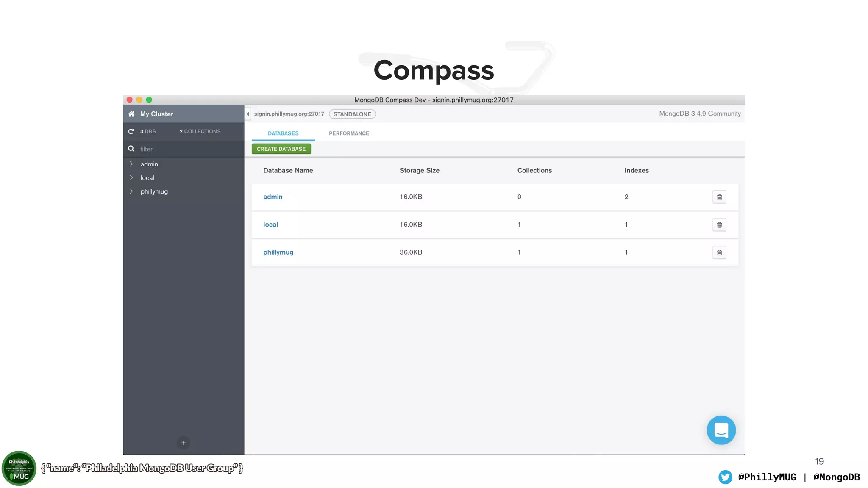Viewport: 868px width, 488px height.
Task: Open the phillymug database link in the table
Action: (x=278, y=252)
